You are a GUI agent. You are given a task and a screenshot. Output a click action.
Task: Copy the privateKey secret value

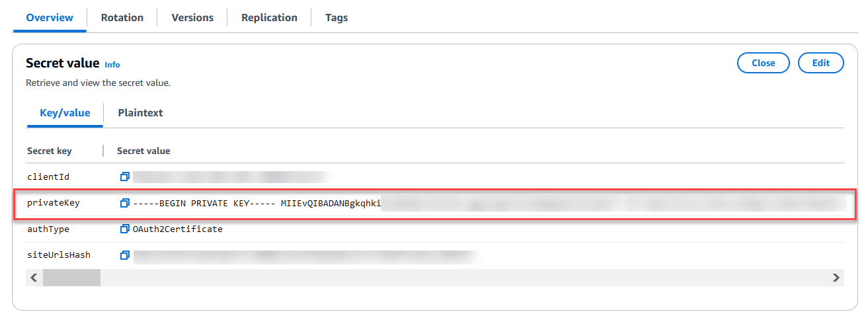click(124, 203)
